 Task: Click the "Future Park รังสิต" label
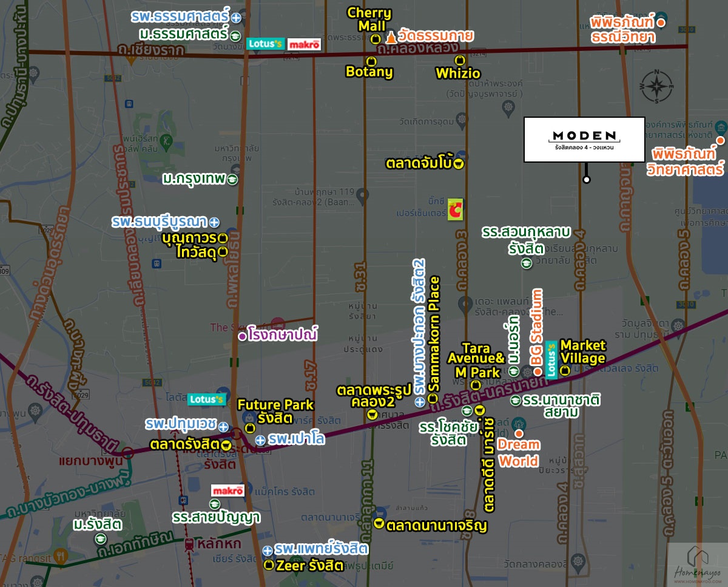(276, 411)
